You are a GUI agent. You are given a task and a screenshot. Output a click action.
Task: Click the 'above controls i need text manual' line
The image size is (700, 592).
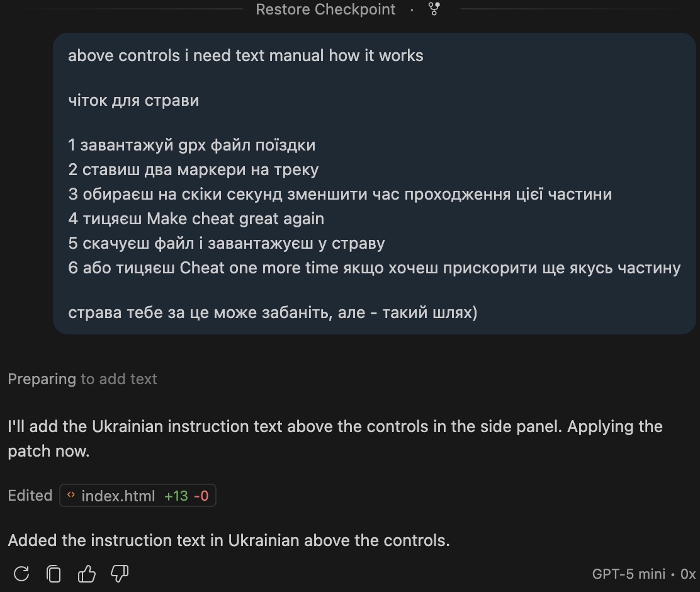246,55
